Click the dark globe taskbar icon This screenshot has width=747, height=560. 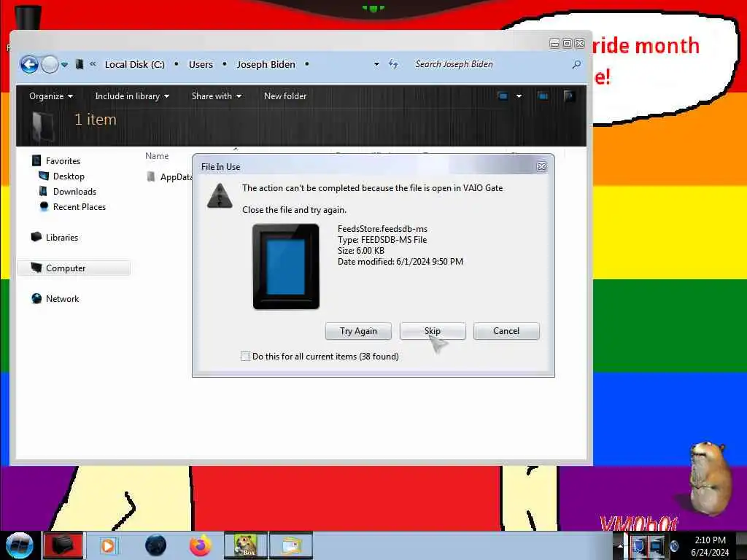[x=156, y=545]
